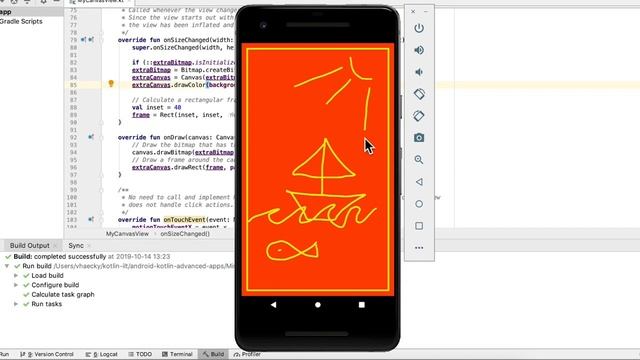The height and width of the screenshot is (360, 640).
Task: Click the emulator toolbar Overview square
Action: pyautogui.click(x=419, y=226)
